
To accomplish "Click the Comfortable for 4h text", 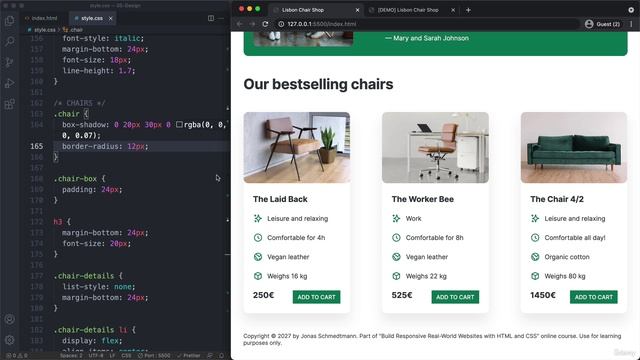I will click(296, 238).
